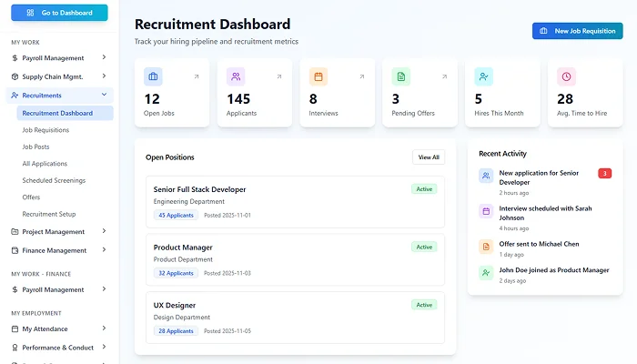Open the arrow link on Open Jobs card
The image size is (637, 364).
coord(196,76)
